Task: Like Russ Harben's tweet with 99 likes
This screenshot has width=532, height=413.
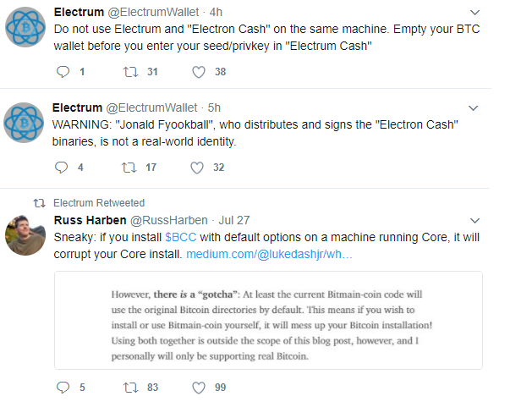Action: [x=199, y=388]
